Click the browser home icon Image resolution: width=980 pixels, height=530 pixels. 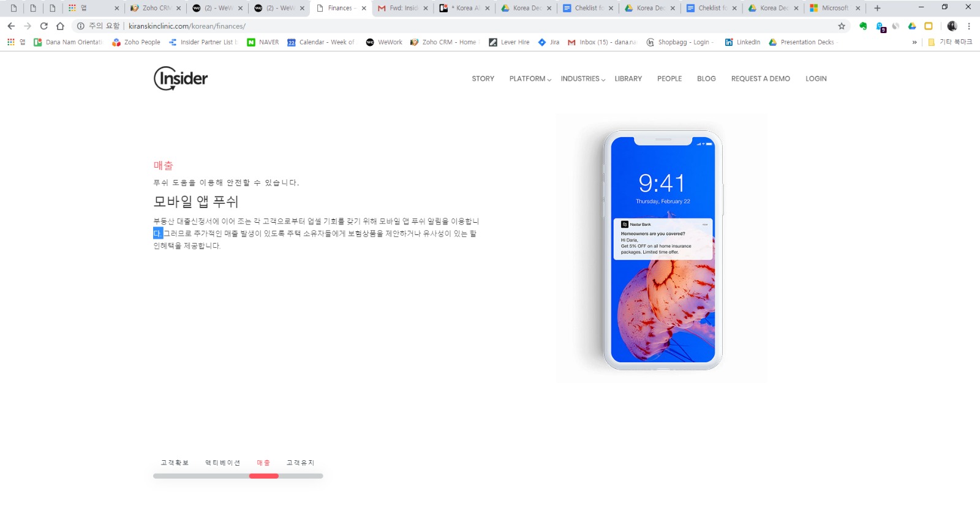tap(60, 26)
